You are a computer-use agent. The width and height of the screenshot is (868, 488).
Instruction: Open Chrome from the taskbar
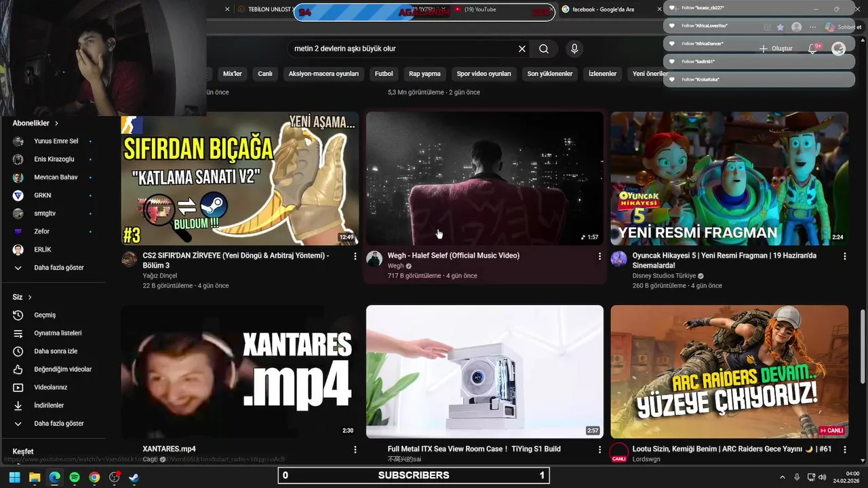(94, 477)
